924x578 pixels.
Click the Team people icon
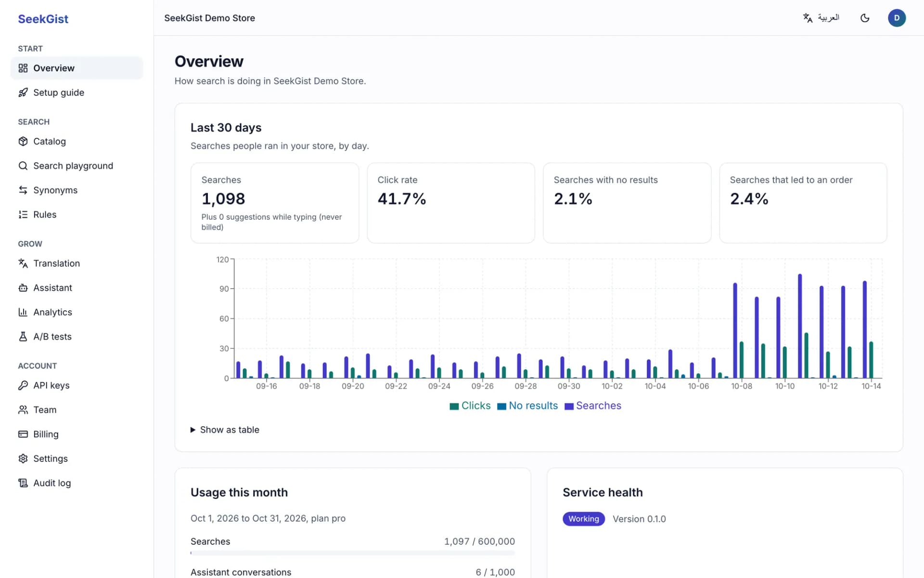click(23, 410)
